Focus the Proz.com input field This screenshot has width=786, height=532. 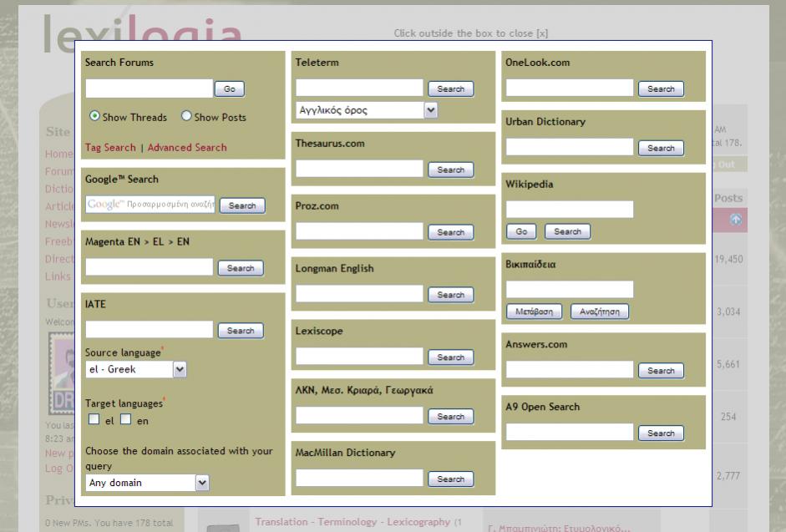coord(359,231)
